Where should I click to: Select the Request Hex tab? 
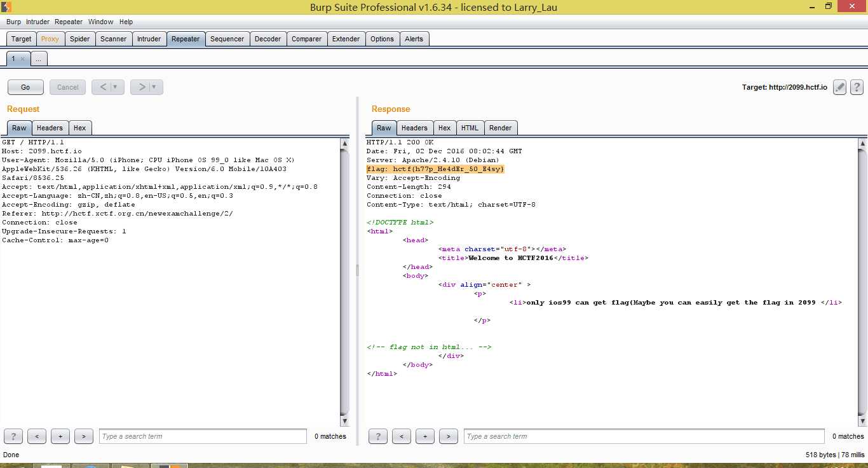[x=79, y=128]
